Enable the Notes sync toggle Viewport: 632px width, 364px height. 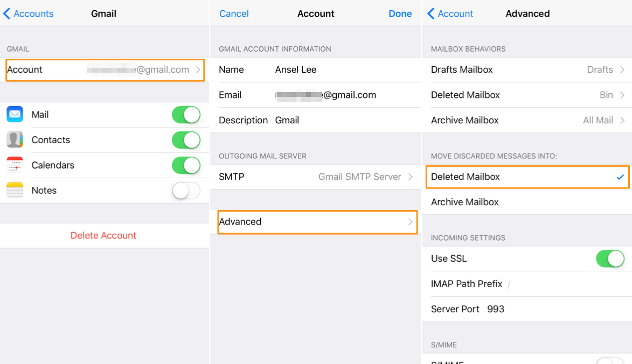186,191
